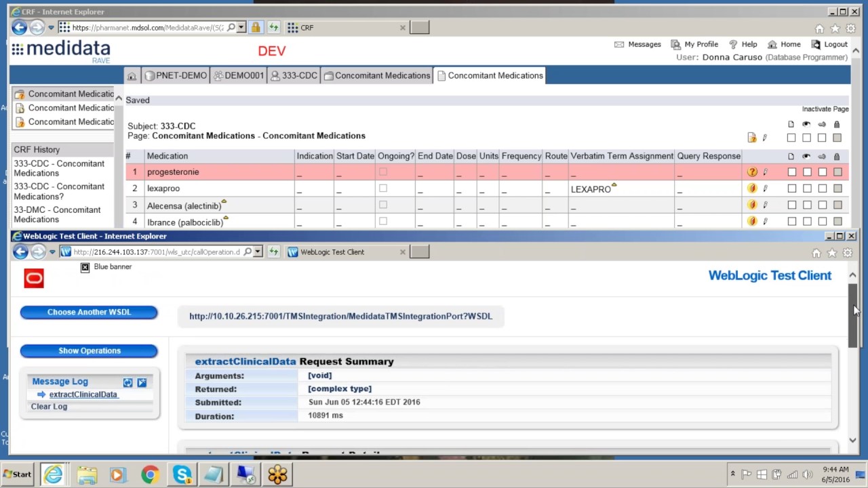The height and width of the screenshot is (488, 868).
Task: Open the 333-CDC breadcrumb tab
Action: coord(294,76)
